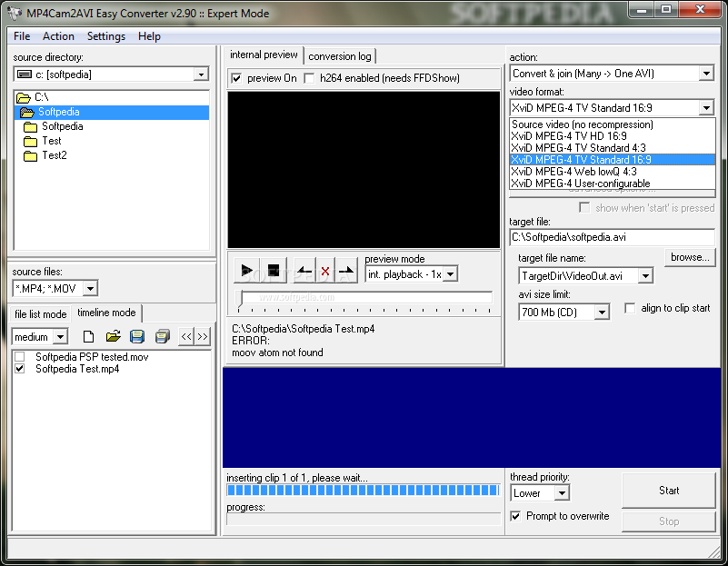Open the action dropdown 'Convert & join'
This screenshot has width=728, height=566.
click(x=706, y=74)
